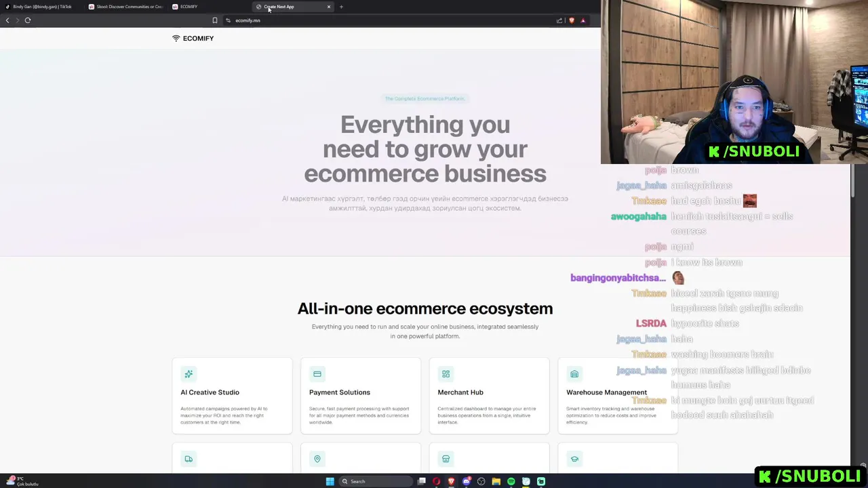Open File Explorer from the taskbar
Viewport: 868px width, 488px height.
pos(496,481)
